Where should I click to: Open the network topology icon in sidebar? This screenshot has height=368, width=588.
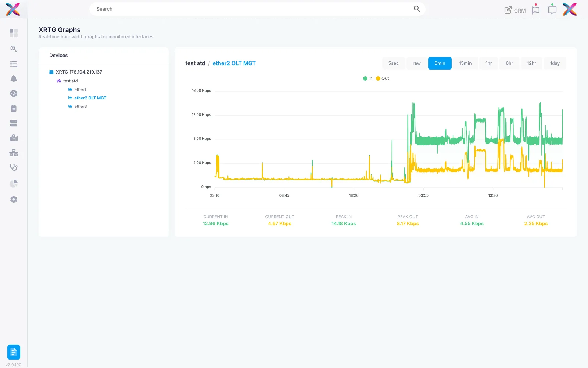[14, 153]
